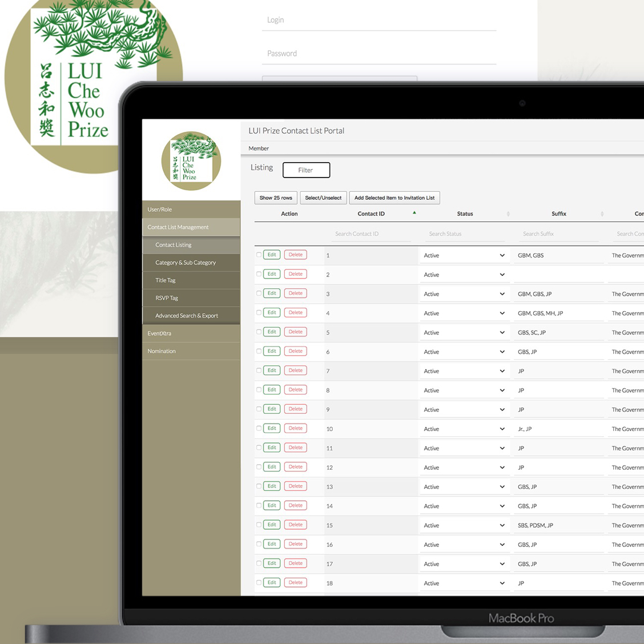Viewport: 644px width, 644px height.
Task: Add Selected Item to Invitation List
Action: (395, 198)
